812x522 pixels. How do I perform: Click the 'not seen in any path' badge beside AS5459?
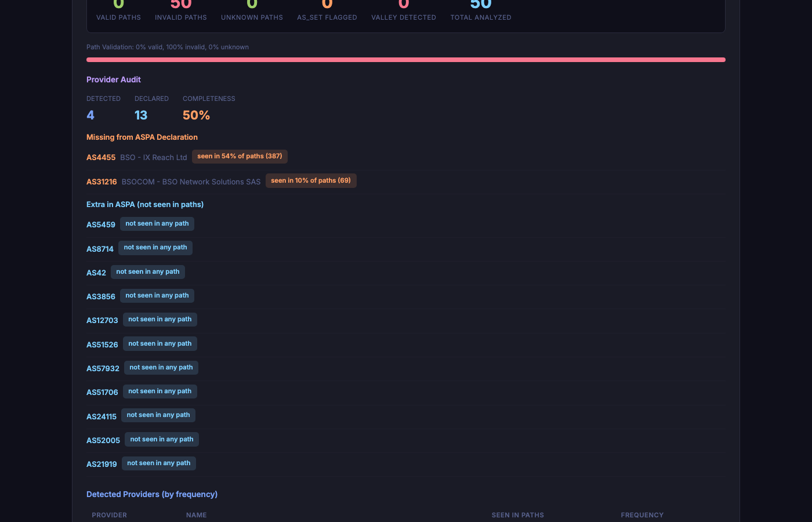coord(157,224)
